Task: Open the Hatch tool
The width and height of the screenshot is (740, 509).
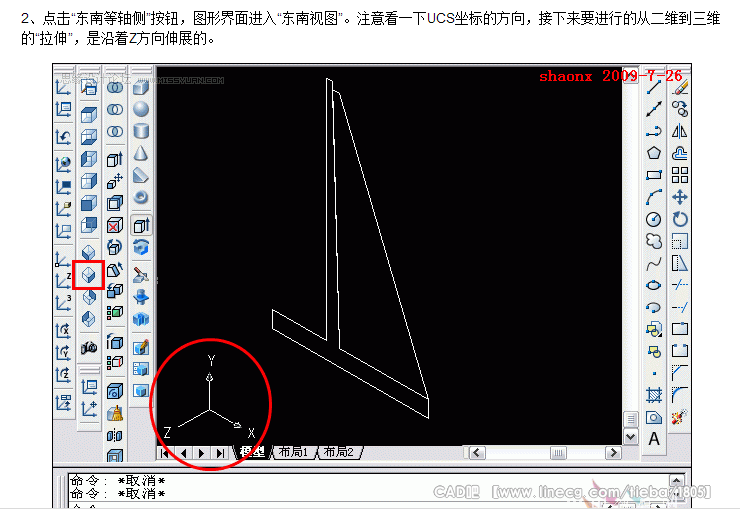Action: 654,395
